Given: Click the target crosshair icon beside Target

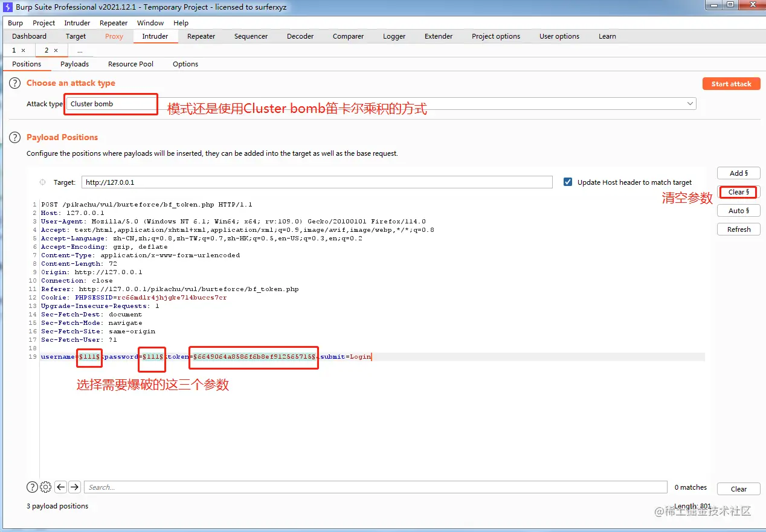Looking at the screenshot, I should [42, 182].
